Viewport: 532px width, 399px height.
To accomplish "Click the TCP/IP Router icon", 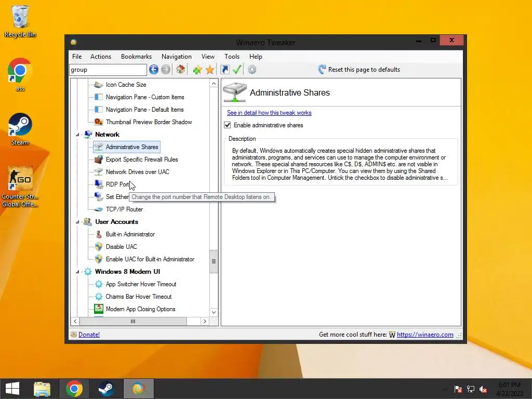I will tap(98, 209).
